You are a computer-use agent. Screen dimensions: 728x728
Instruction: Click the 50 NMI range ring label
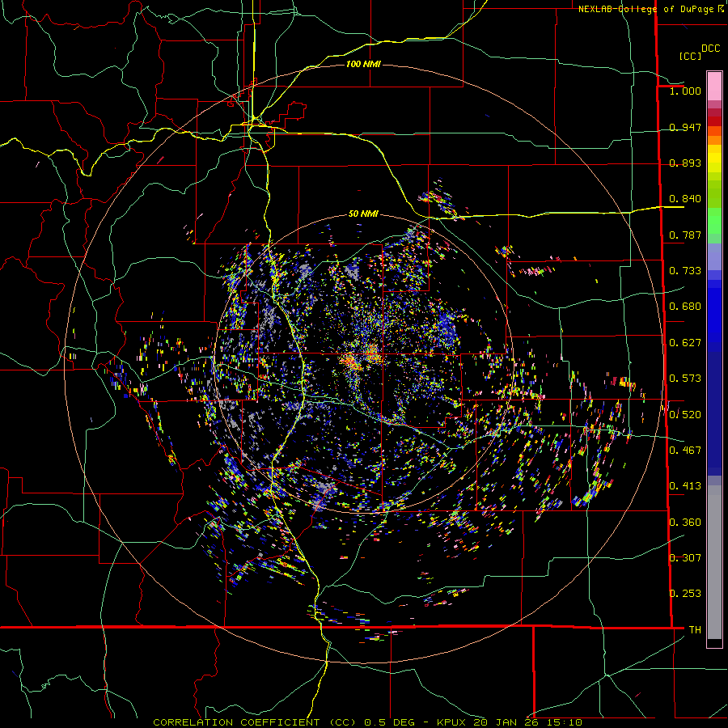point(363,214)
